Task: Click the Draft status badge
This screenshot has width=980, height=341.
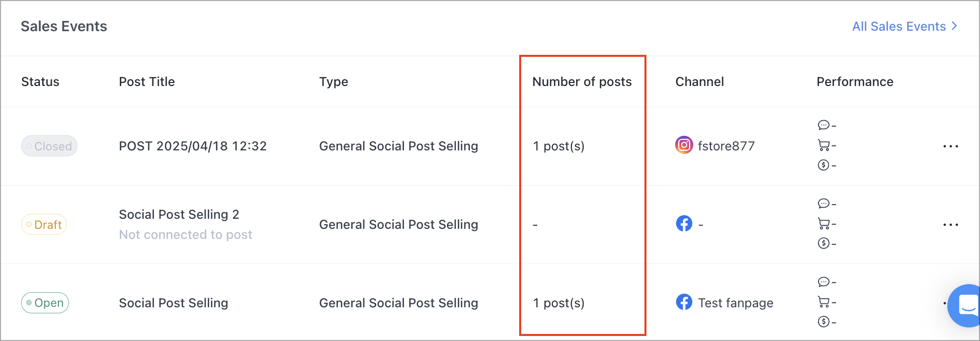Action: click(44, 224)
